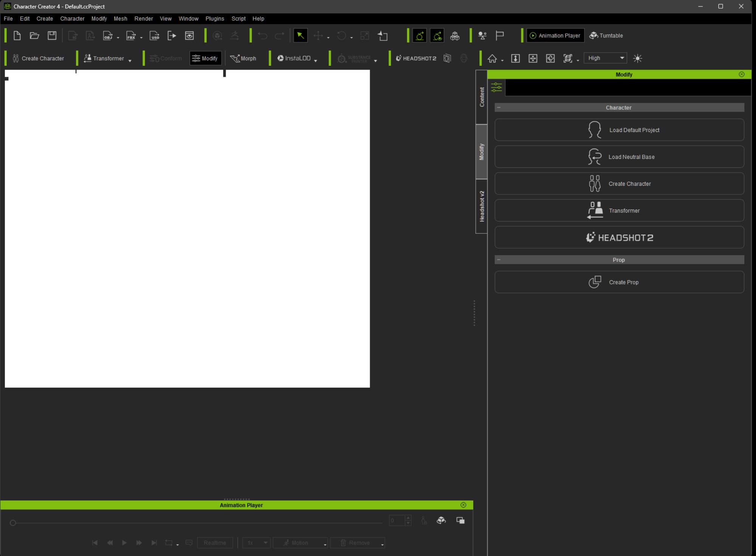Click the render preview eye icon
This screenshot has width=756, height=556.
(x=189, y=36)
